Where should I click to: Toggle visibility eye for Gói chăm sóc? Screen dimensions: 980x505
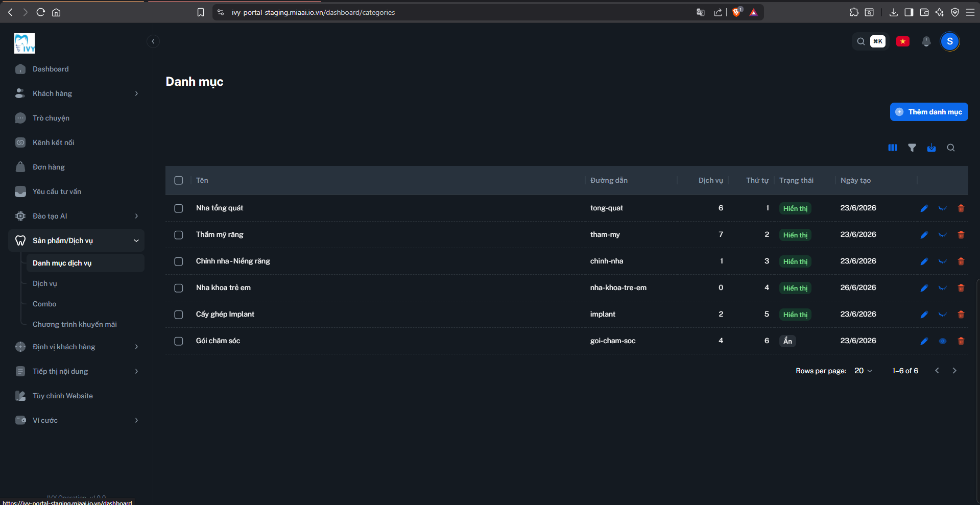942,341
